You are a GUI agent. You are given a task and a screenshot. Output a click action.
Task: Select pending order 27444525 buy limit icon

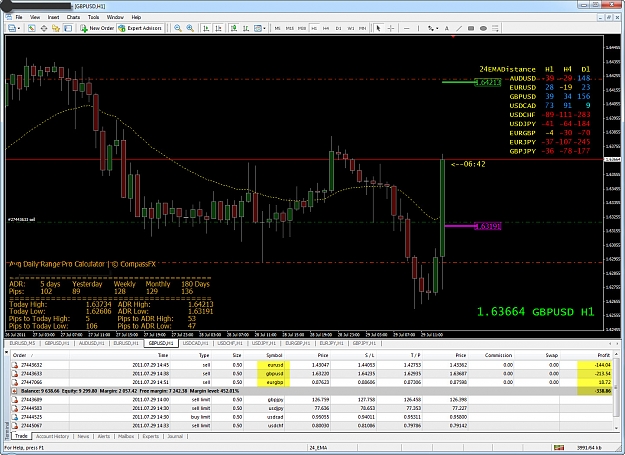pyautogui.click(x=15, y=417)
